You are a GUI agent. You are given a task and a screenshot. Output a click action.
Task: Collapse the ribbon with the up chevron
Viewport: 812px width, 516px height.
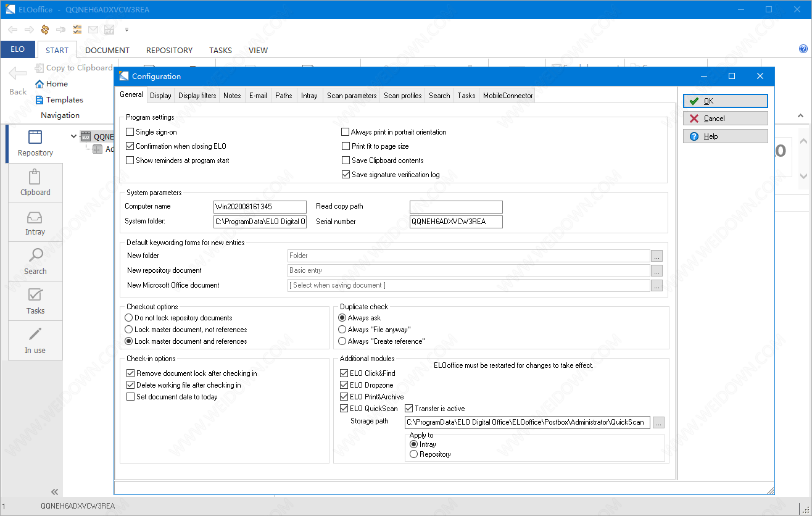[x=800, y=115]
